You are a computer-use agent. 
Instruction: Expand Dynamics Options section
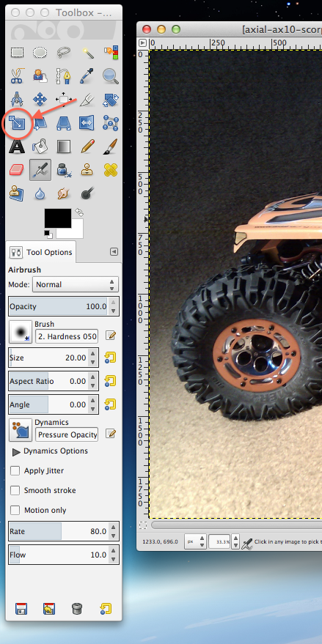click(16, 452)
